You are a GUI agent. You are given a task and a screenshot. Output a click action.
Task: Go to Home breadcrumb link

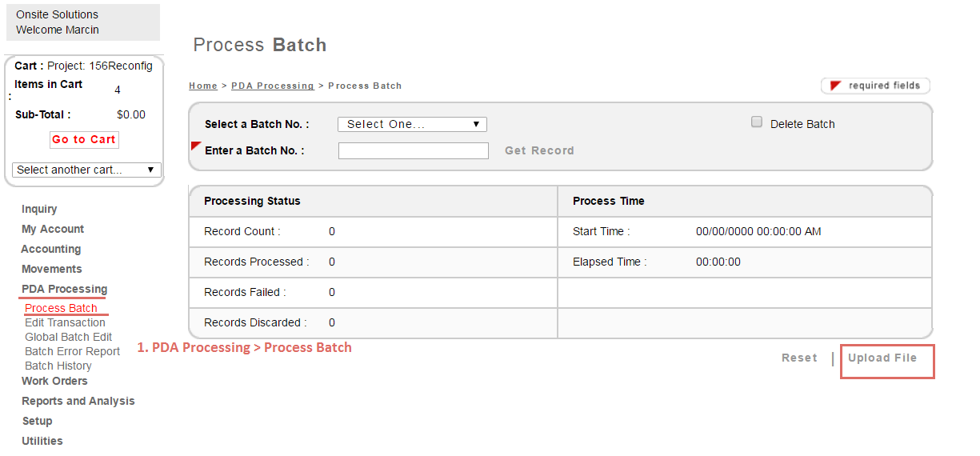203,86
